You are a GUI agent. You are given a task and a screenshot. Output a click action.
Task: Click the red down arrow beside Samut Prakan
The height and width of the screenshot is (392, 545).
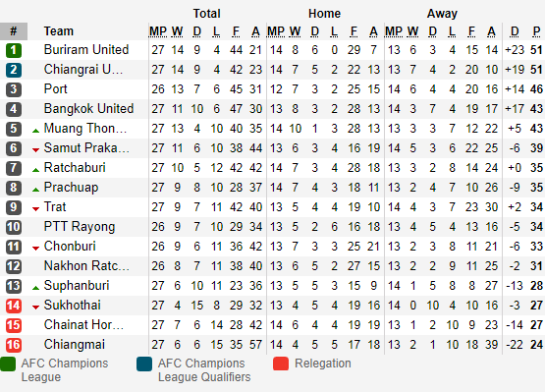pos(35,150)
